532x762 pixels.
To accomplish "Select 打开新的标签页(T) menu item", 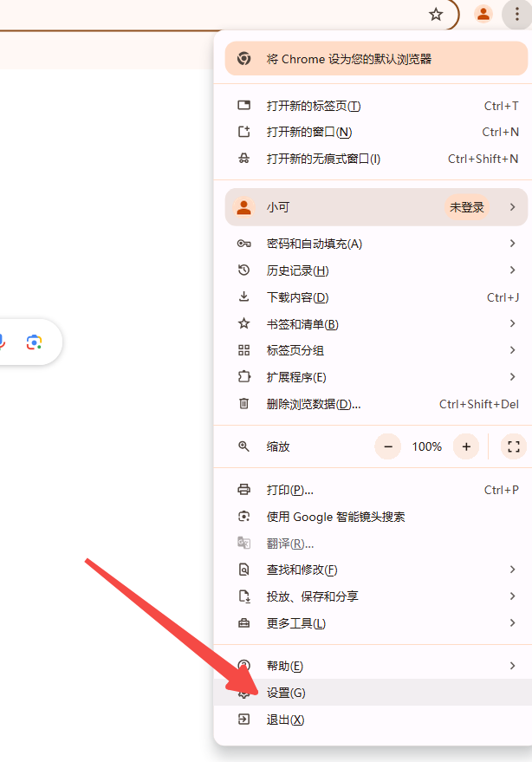I will [373, 106].
